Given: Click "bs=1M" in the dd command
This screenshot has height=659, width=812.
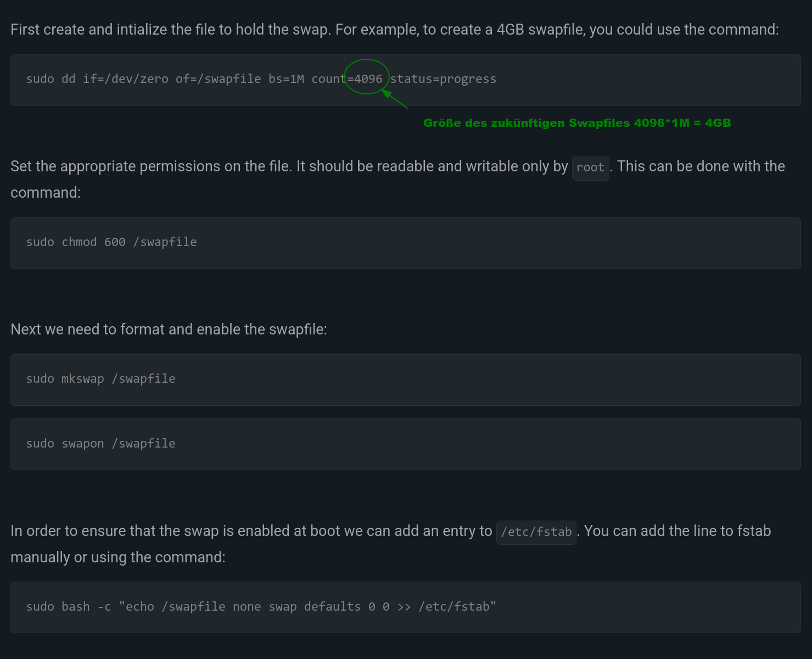Looking at the screenshot, I should tap(286, 79).
